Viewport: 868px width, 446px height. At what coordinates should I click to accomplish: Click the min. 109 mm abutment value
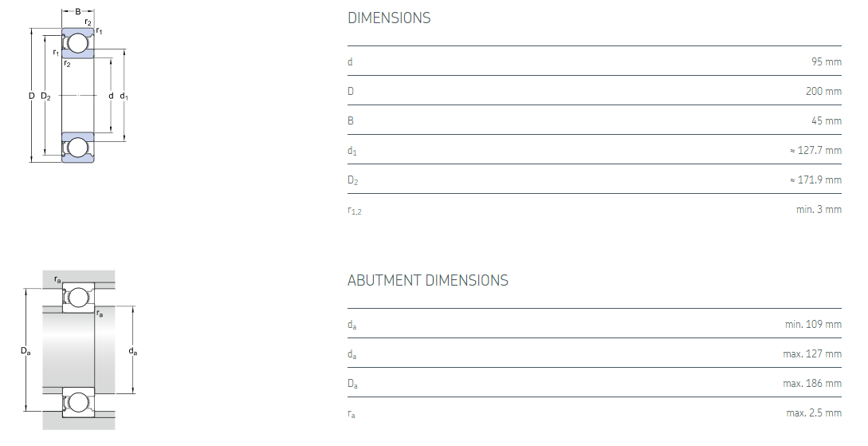[x=813, y=324]
